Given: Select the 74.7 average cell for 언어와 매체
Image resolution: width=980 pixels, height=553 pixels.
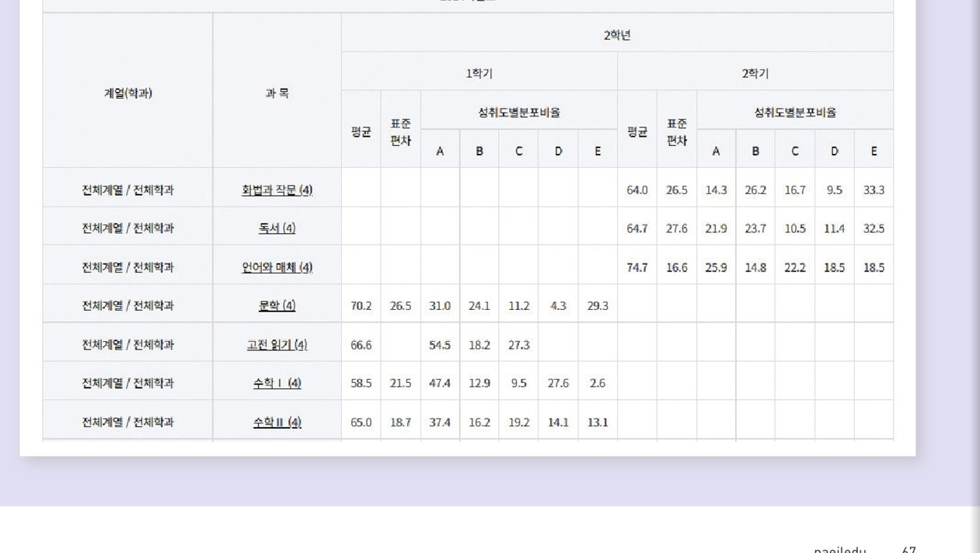Looking at the screenshot, I should pyautogui.click(x=636, y=267).
